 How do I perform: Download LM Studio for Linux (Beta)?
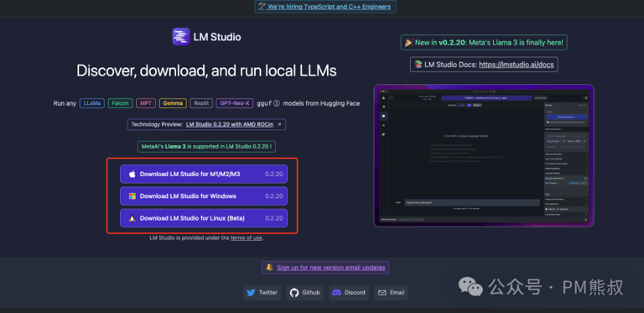pos(204,218)
